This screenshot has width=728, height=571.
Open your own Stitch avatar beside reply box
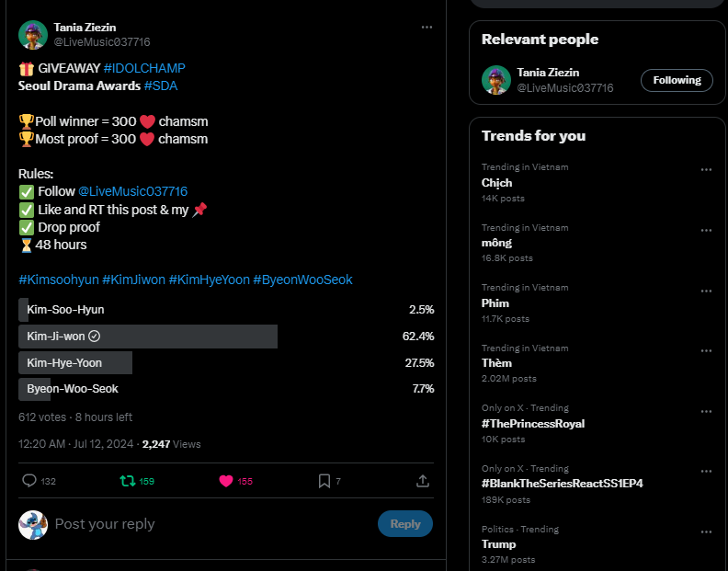[33, 525]
